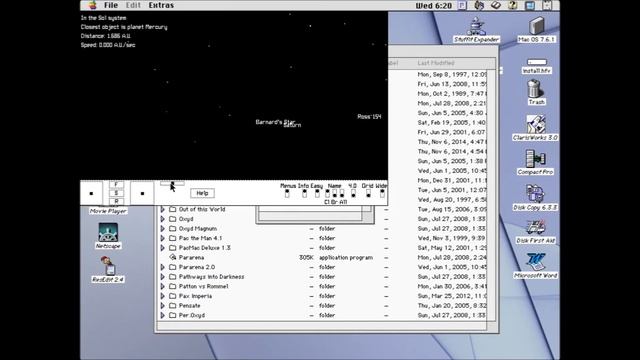Image resolution: width=640 pixels, height=360 pixels.
Task: Toggle the Wide switch
Action: [x=382, y=193]
